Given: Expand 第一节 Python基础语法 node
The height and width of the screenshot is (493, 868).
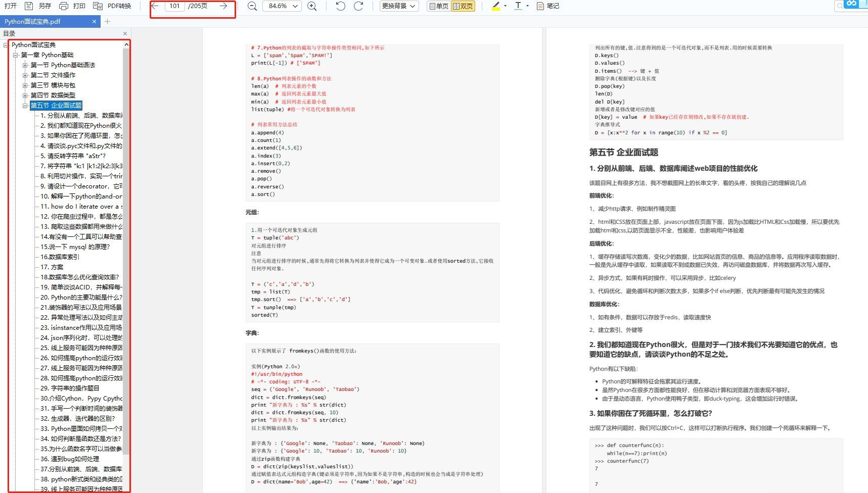Looking at the screenshot, I should [x=25, y=65].
